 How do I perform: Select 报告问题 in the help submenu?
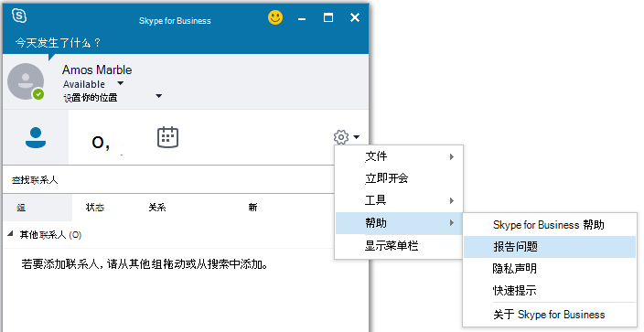pyautogui.click(x=550, y=247)
